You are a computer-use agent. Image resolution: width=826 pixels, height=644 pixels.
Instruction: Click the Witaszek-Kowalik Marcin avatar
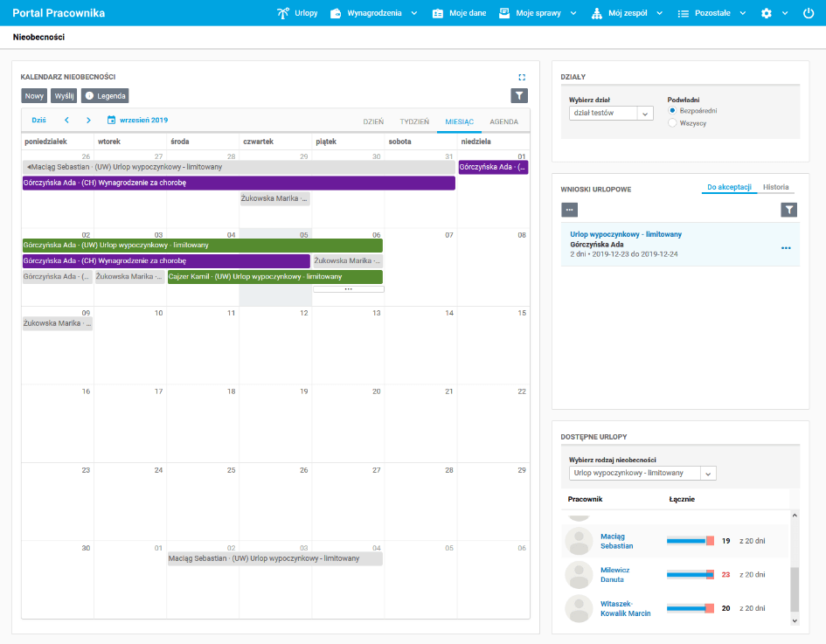579,609
